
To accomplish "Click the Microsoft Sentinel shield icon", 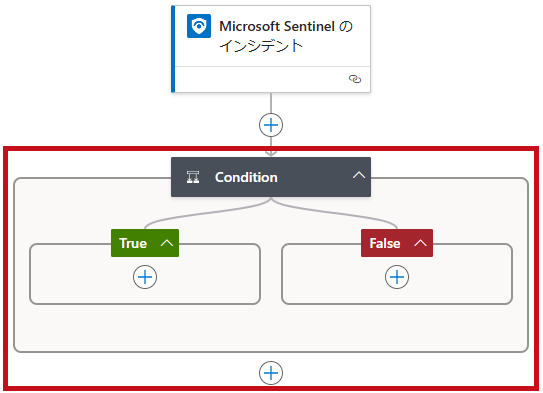I will coord(199,26).
